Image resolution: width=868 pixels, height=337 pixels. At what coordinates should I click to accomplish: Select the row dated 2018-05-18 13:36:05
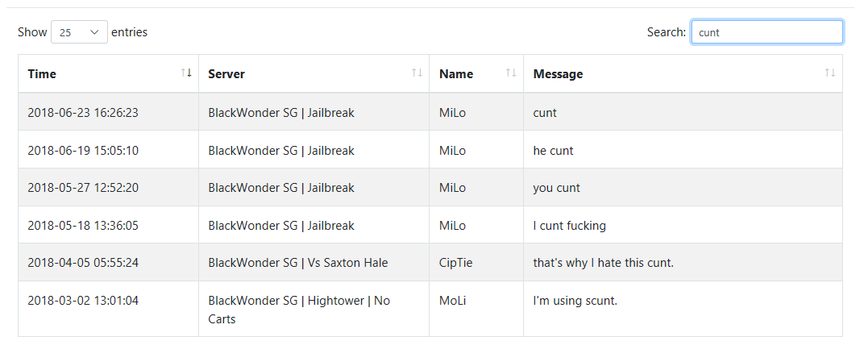click(430, 225)
